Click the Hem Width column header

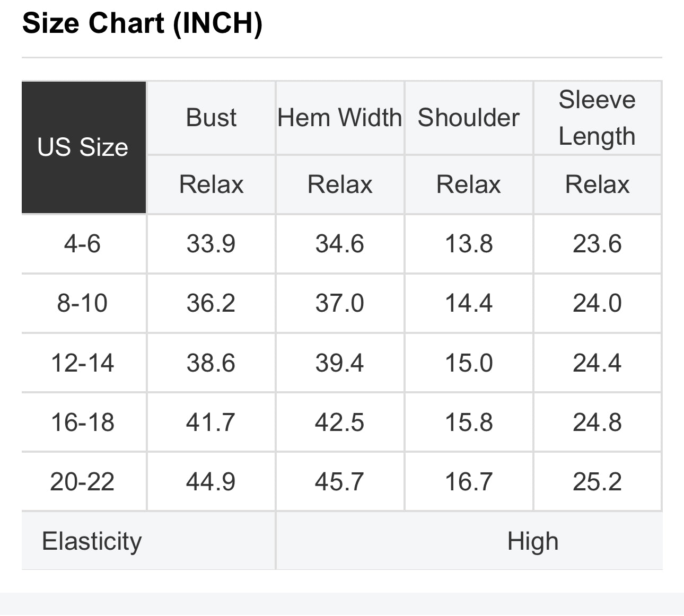[x=340, y=118]
